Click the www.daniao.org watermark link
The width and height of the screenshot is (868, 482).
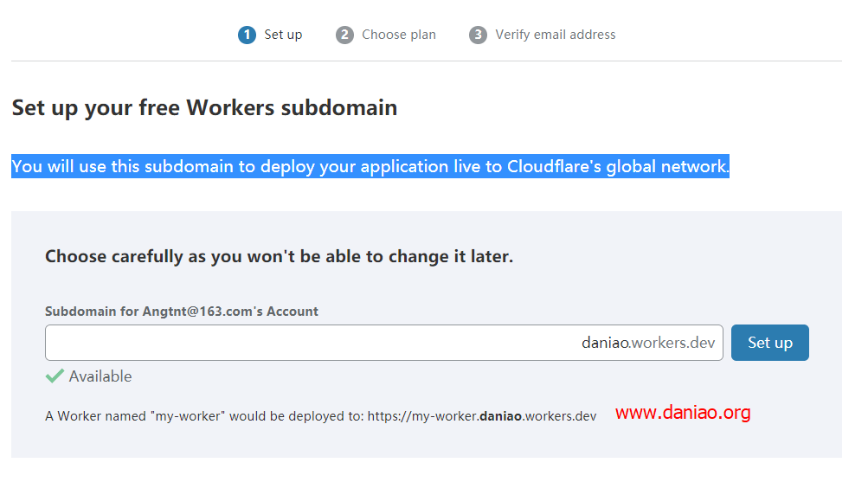click(683, 412)
